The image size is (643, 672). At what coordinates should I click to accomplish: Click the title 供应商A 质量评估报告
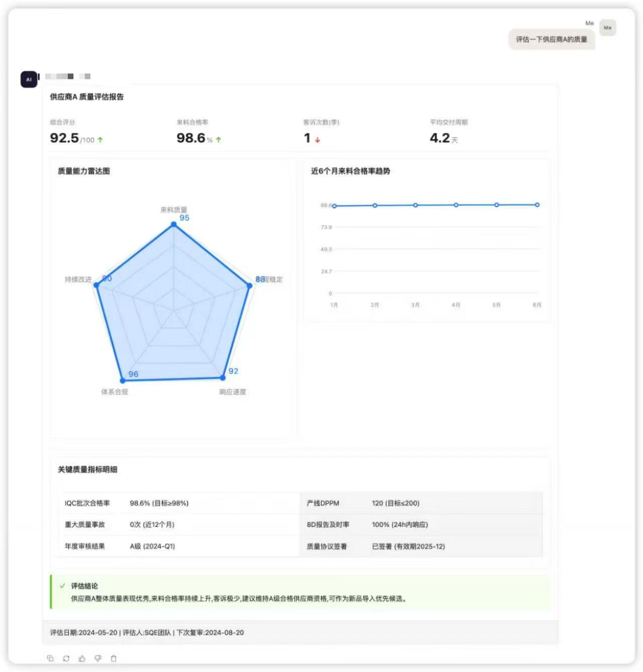click(86, 97)
